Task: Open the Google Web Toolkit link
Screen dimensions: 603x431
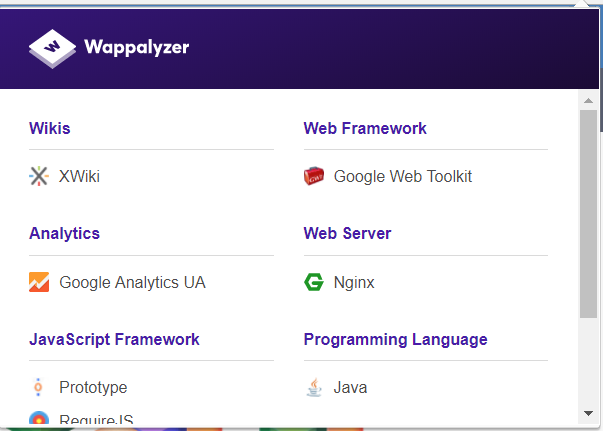Action: coord(403,176)
